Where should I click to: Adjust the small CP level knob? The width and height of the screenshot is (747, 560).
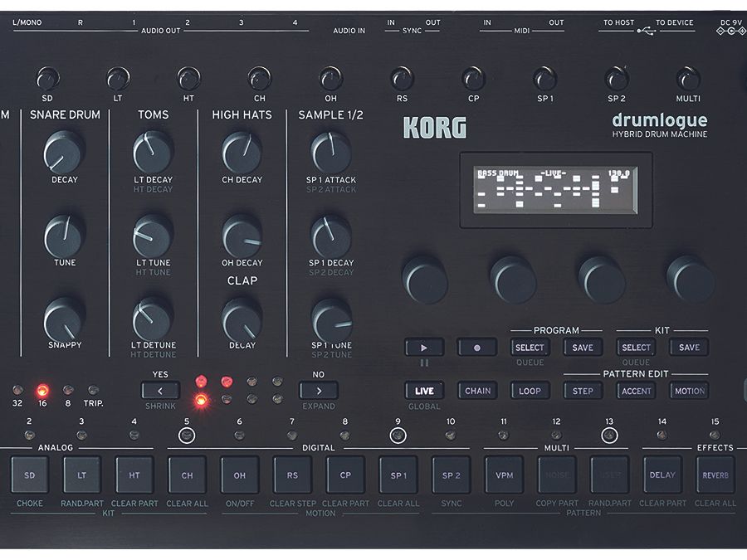click(x=474, y=78)
